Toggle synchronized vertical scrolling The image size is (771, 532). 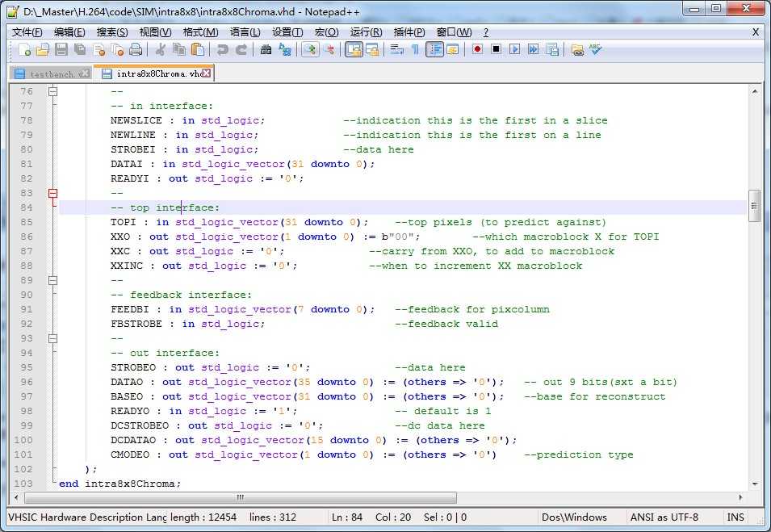pyautogui.click(x=354, y=49)
